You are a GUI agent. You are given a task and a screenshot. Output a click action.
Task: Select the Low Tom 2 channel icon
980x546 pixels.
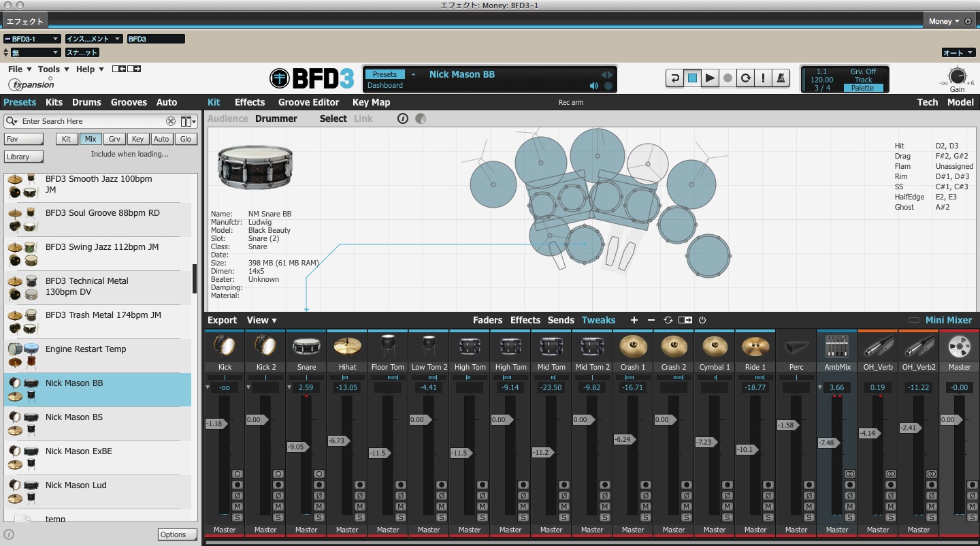429,346
